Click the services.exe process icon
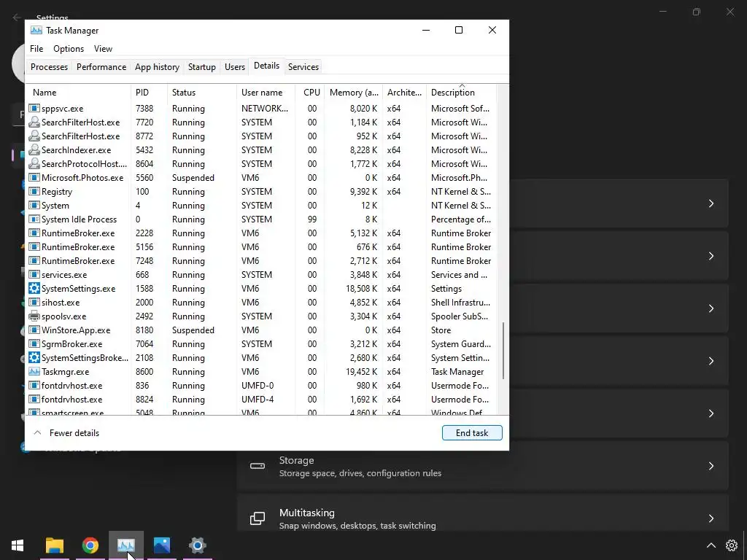The height and width of the screenshot is (560, 747). pyautogui.click(x=34, y=275)
